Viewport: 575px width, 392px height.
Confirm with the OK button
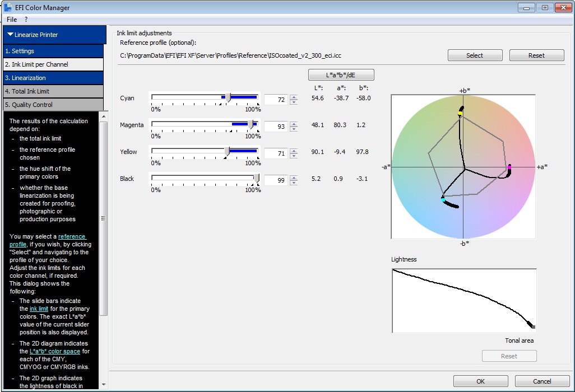480,381
